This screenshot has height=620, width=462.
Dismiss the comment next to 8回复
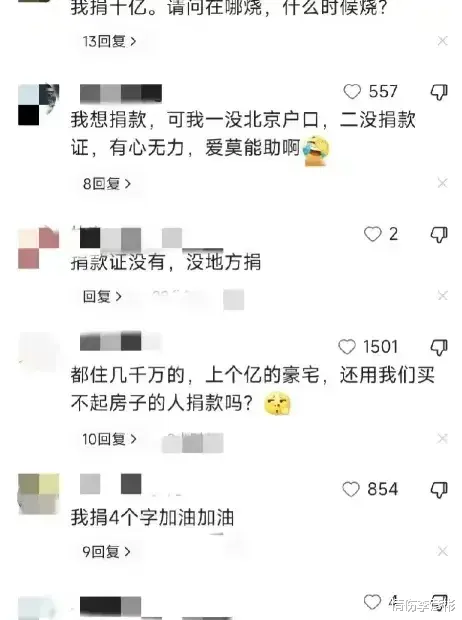(442, 183)
